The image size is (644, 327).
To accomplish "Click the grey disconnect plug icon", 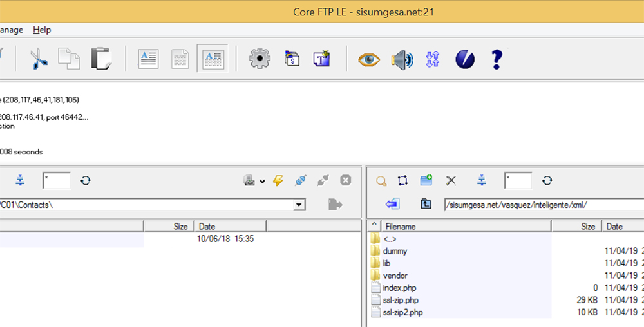I will [x=323, y=180].
